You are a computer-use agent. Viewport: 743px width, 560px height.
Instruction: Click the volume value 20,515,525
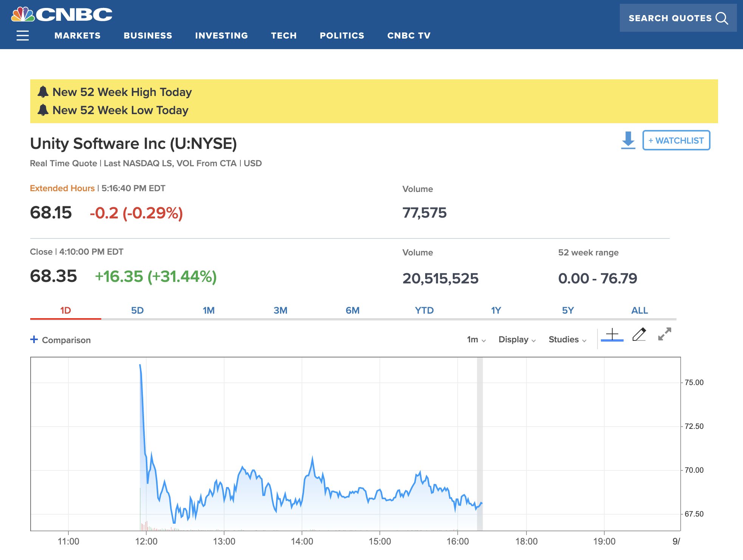(440, 278)
